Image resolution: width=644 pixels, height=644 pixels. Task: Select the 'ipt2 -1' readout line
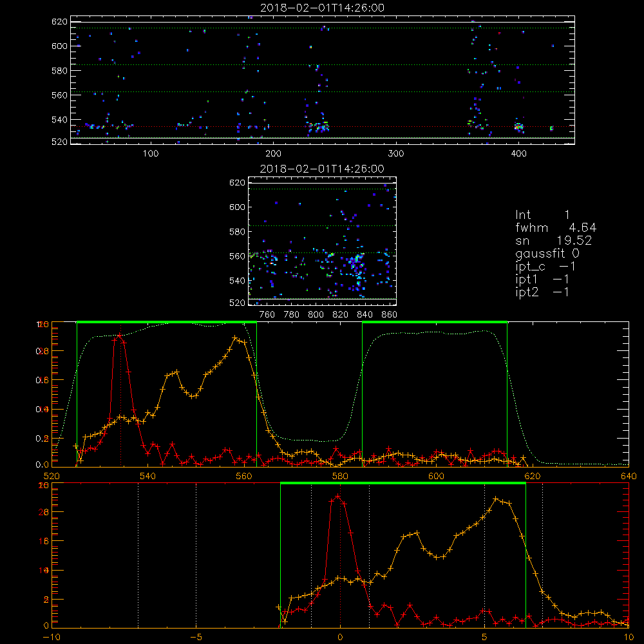542,292
